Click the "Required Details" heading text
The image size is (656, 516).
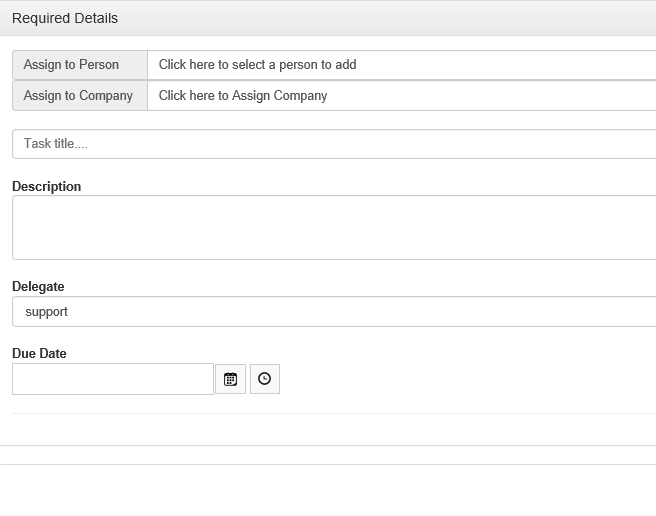point(65,18)
